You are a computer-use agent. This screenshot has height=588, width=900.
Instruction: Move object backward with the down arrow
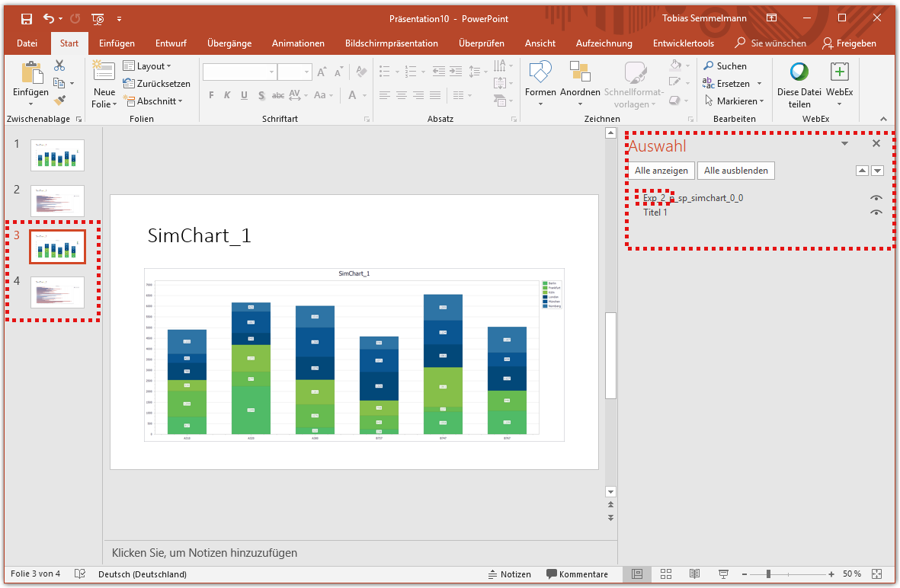(x=878, y=171)
